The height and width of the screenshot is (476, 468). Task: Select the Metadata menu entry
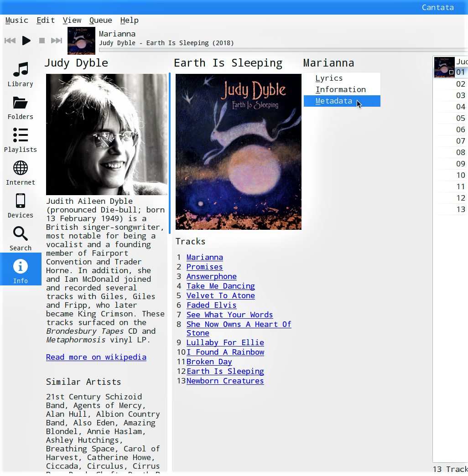(x=342, y=101)
